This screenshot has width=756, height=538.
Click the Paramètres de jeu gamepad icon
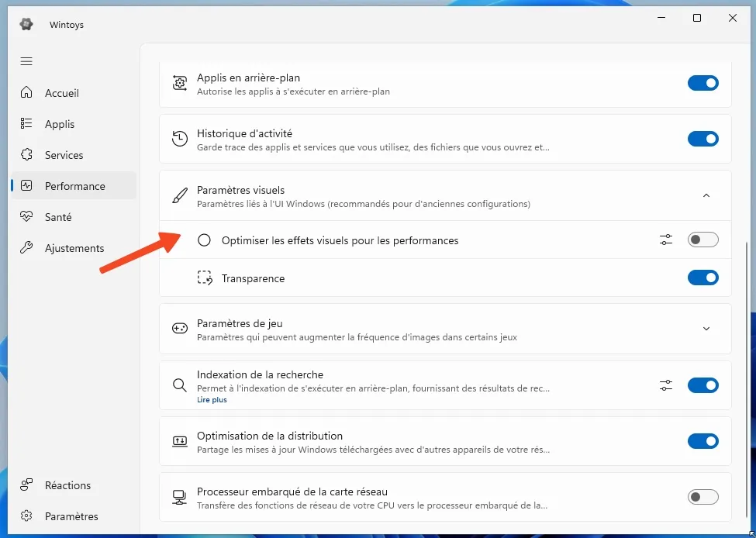click(x=180, y=329)
